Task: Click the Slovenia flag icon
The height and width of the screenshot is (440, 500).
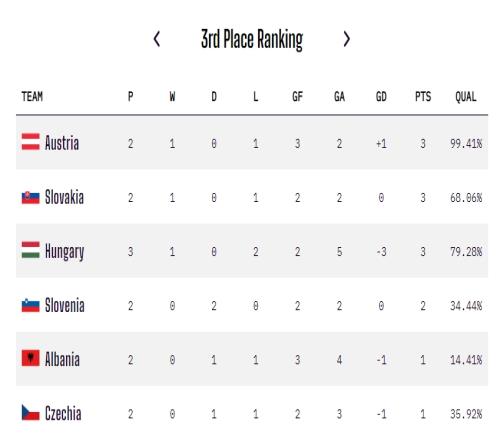Action: point(31,305)
